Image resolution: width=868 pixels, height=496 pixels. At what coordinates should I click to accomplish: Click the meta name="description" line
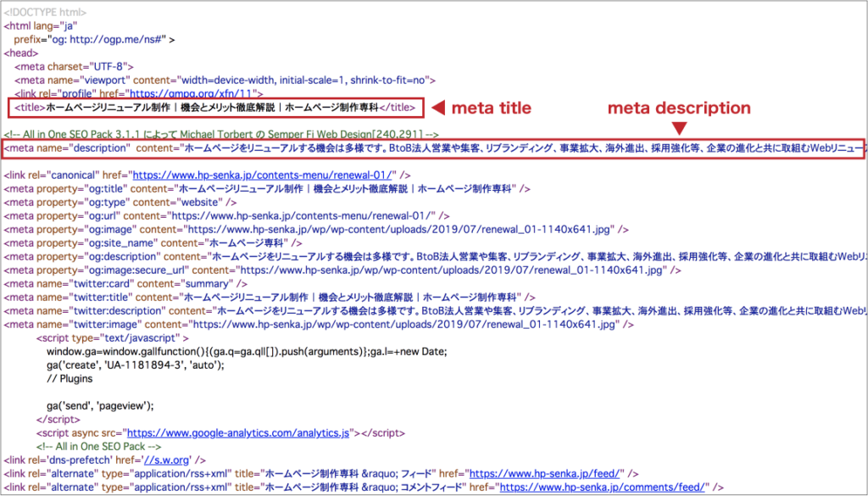coord(433,148)
